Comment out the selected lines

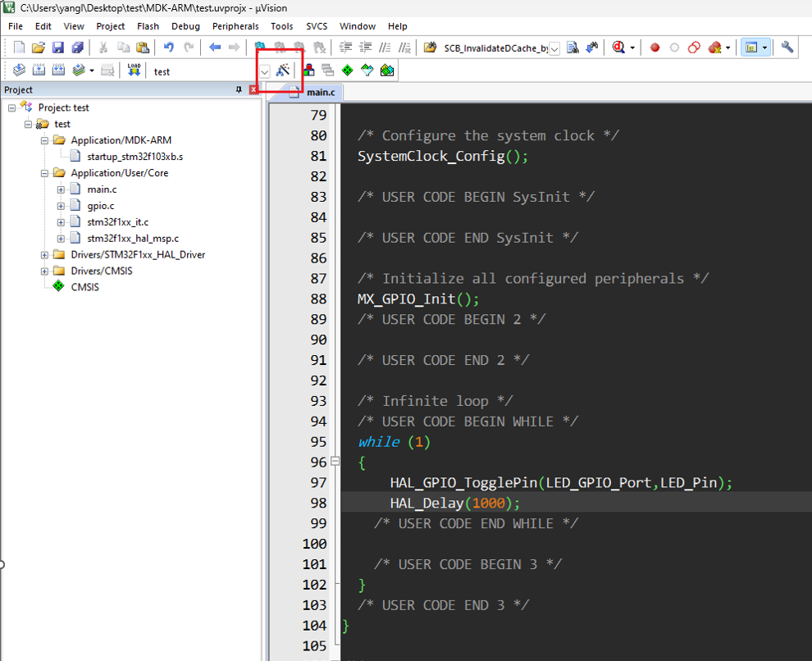[x=385, y=48]
